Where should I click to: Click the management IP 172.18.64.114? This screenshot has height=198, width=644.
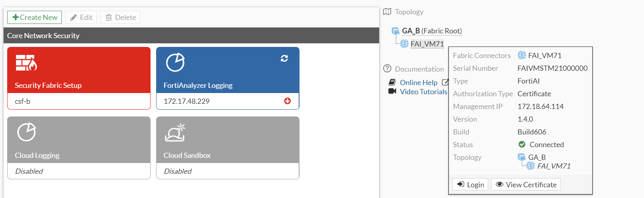540,106
